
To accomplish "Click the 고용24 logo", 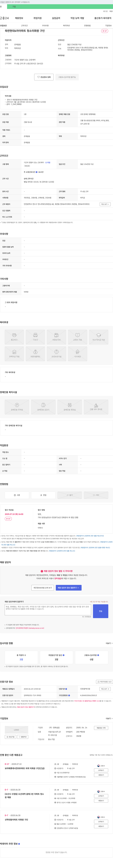I will point(4,18).
